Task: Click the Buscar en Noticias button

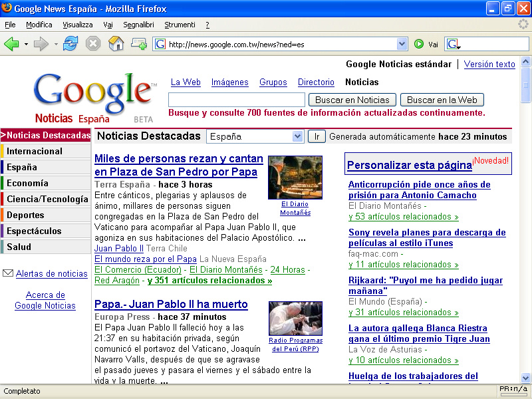Action: click(x=352, y=100)
